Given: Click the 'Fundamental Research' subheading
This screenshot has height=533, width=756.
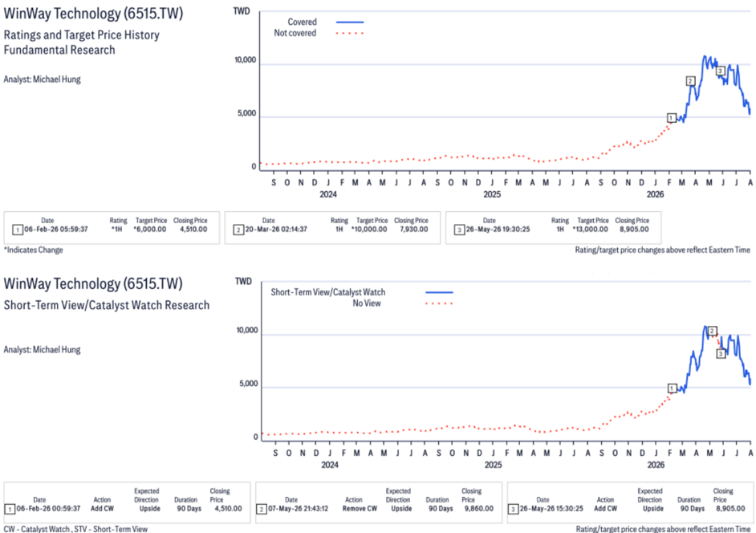Looking at the screenshot, I should click(59, 50).
